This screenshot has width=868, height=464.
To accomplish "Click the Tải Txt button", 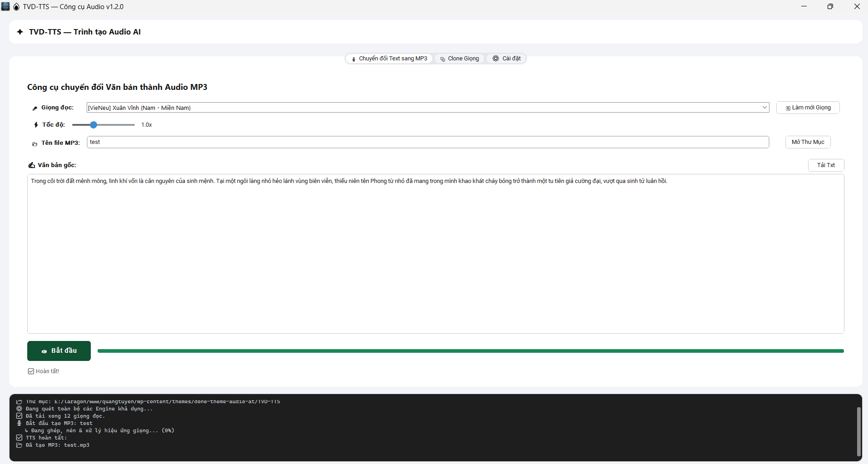I will click(x=826, y=165).
